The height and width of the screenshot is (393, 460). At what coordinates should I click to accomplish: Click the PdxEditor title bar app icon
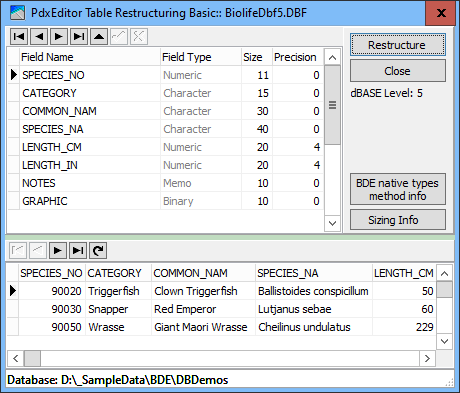(17, 13)
